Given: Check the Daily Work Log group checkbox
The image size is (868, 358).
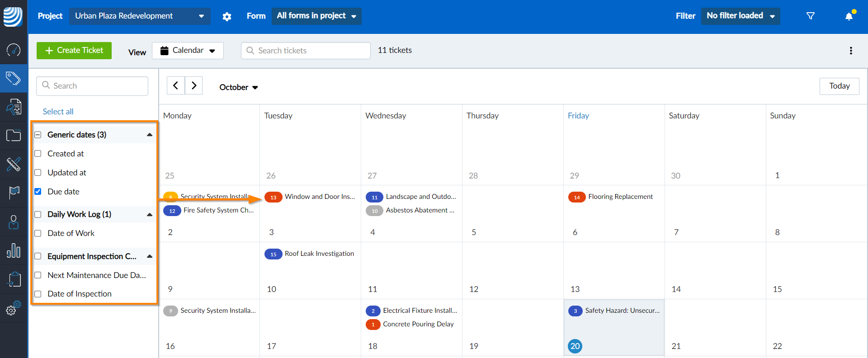Looking at the screenshot, I should (38, 214).
